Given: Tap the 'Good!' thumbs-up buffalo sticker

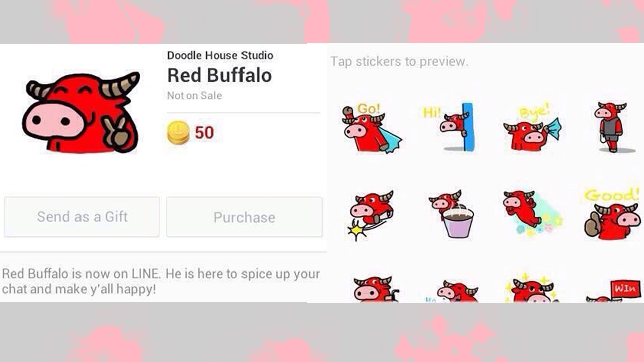Looking at the screenshot, I should pos(612,213).
